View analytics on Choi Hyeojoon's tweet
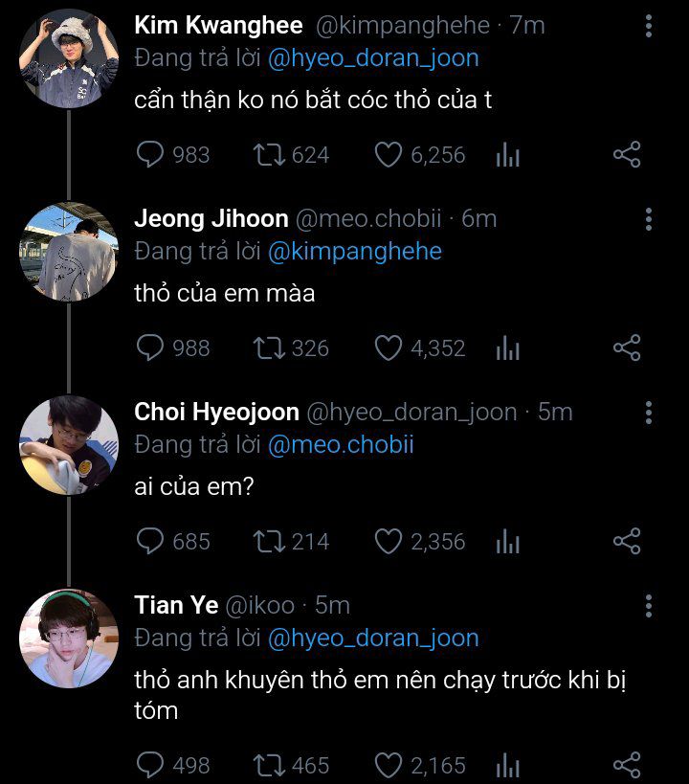 pos(507,542)
